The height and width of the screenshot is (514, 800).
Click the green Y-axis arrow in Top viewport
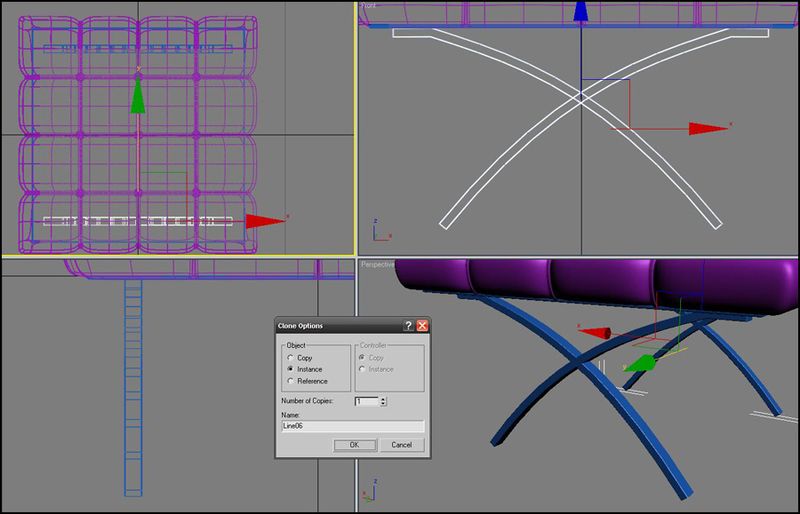(139, 97)
